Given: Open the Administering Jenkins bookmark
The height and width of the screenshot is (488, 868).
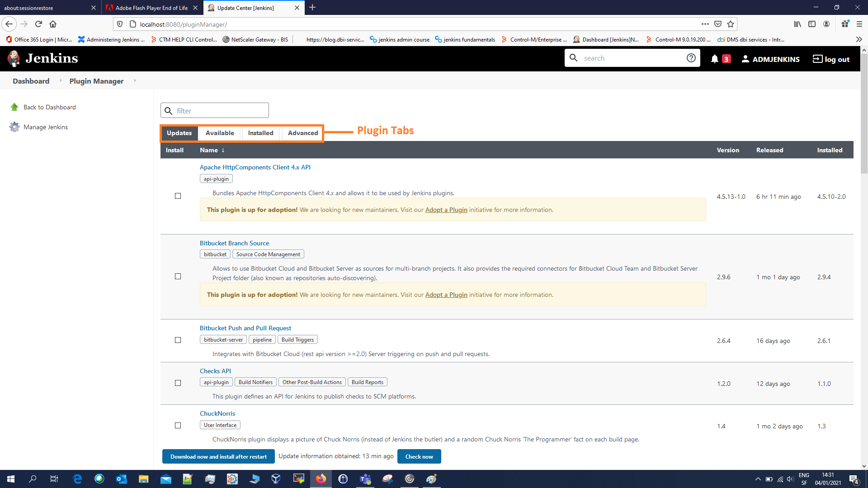Looking at the screenshot, I should click(x=111, y=39).
